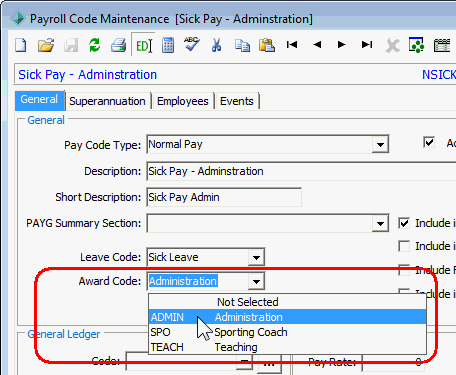The width and height of the screenshot is (456, 375).
Task: Print using the printer toolbar icon
Action: pos(119,45)
